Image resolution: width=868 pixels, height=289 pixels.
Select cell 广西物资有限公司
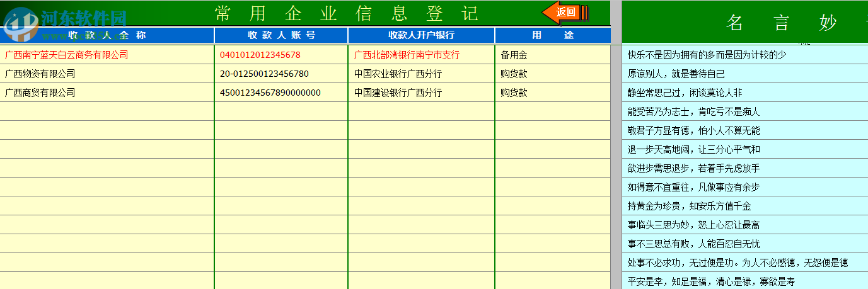[x=107, y=74]
